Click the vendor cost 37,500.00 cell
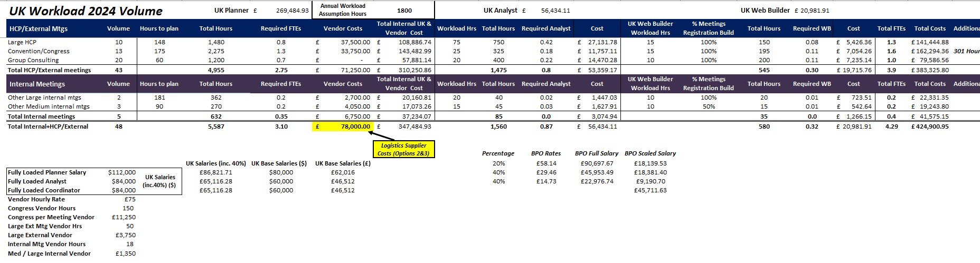980x263 pixels. pyautogui.click(x=355, y=42)
